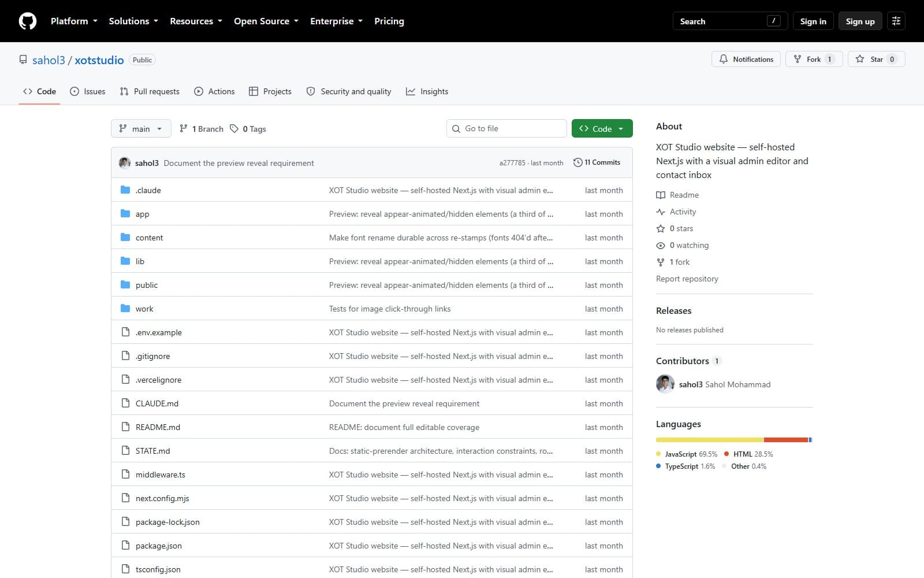The width and height of the screenshot is (924, 578).
Task: Click the Go to file field
Action: pyautogui.click(x=506, y=128)
